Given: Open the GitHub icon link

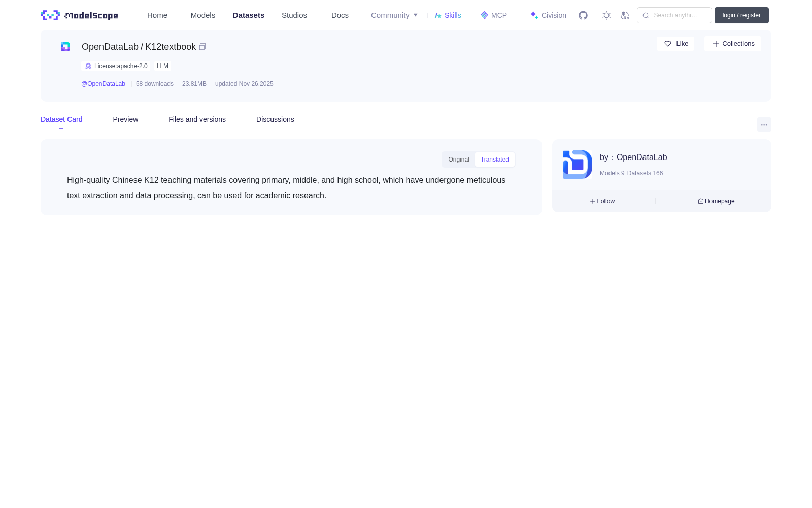Looking at the screenshot, I should (x=583, y=15).
